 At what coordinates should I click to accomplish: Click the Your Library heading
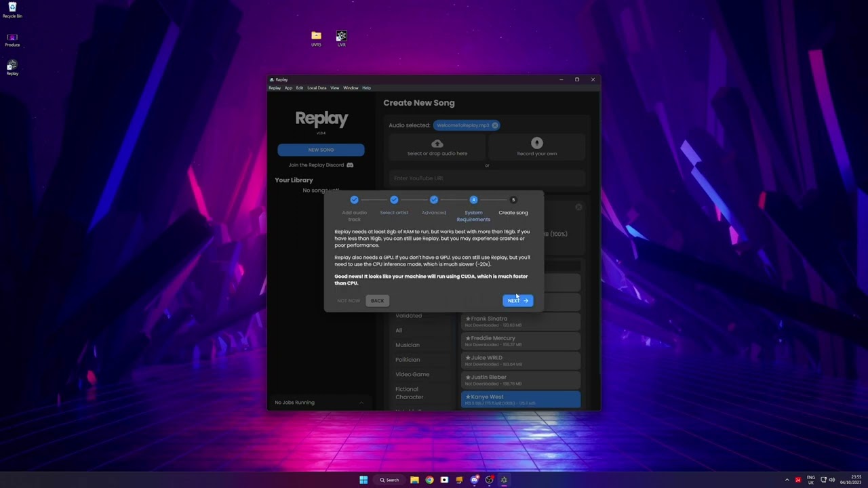click(x=294, y=180)
